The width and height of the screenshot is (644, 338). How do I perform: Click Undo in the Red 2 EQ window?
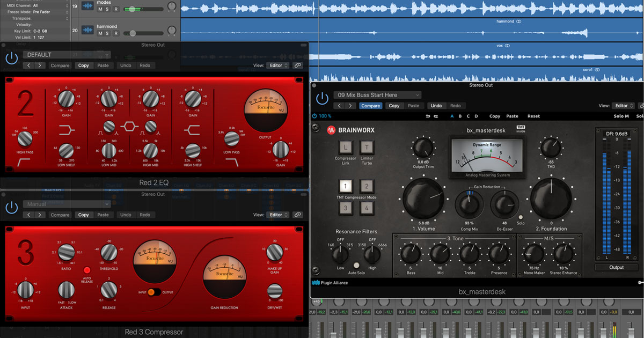pos(126,65)
